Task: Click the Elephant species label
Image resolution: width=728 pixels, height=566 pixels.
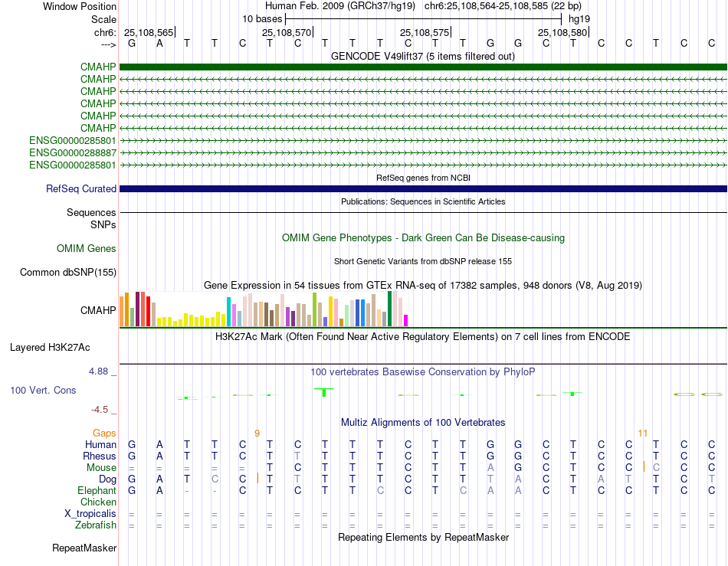Action: click(x=97, y=490)
